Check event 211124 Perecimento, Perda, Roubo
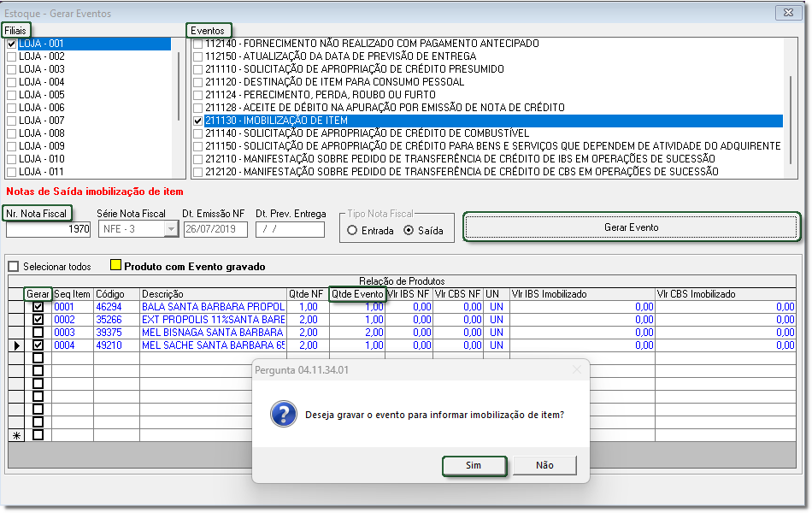The image size is (812, 513). [x=197, y=96]
